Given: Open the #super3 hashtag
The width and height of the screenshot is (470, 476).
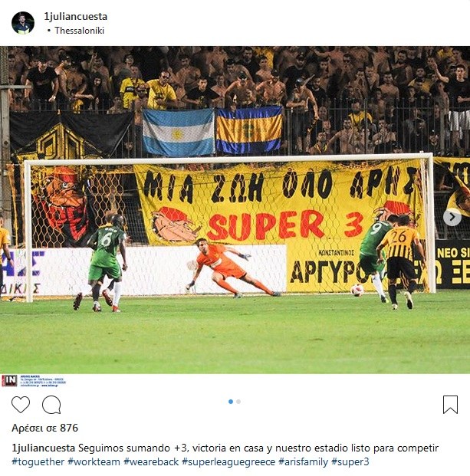Looking at the screenshot, I should click(350, 462).
